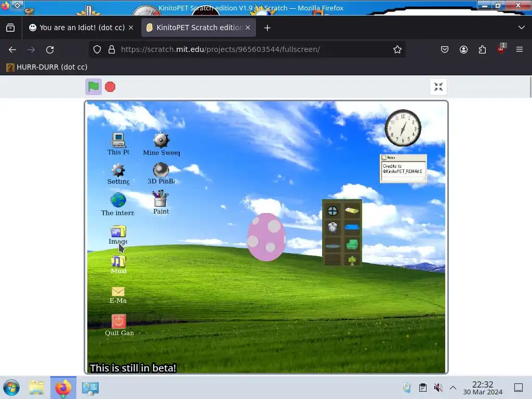Image resolution: width=532 pixels, height=399 pixels.
Task: Open The Internet globe icon
Action: 118,204
